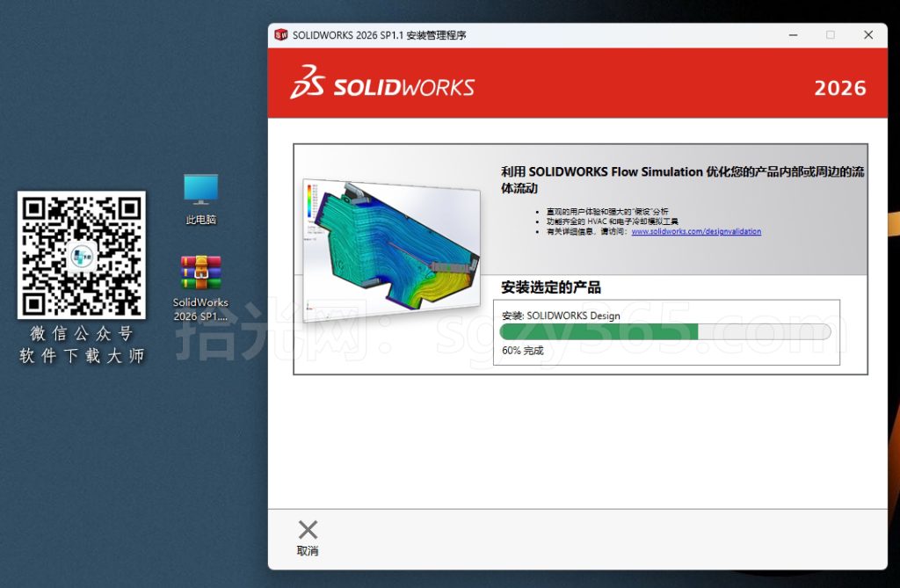Click the 安装: SOLIDWORKS Design status text
This screenshot has width=900, height=588.
point(559,316)
